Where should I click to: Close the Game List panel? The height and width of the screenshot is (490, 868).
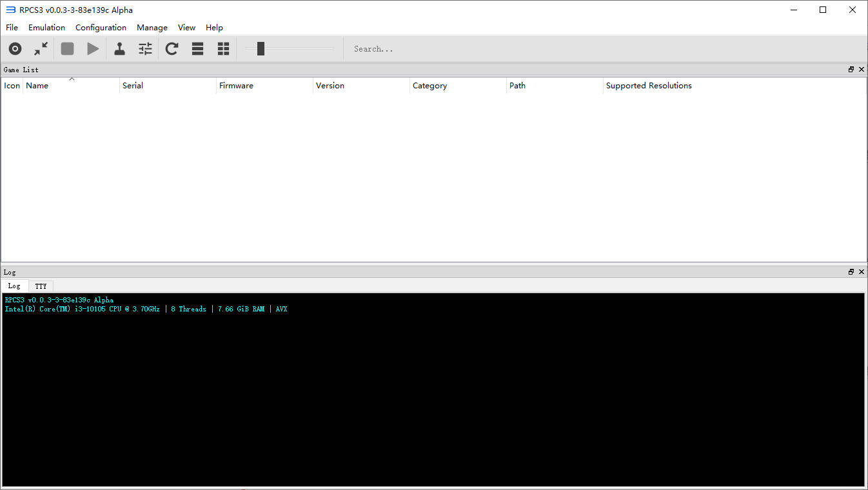[862, 70]
